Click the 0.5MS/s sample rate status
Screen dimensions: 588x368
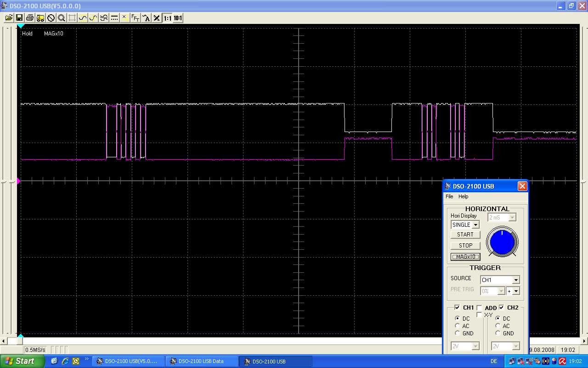click(35, 350)
